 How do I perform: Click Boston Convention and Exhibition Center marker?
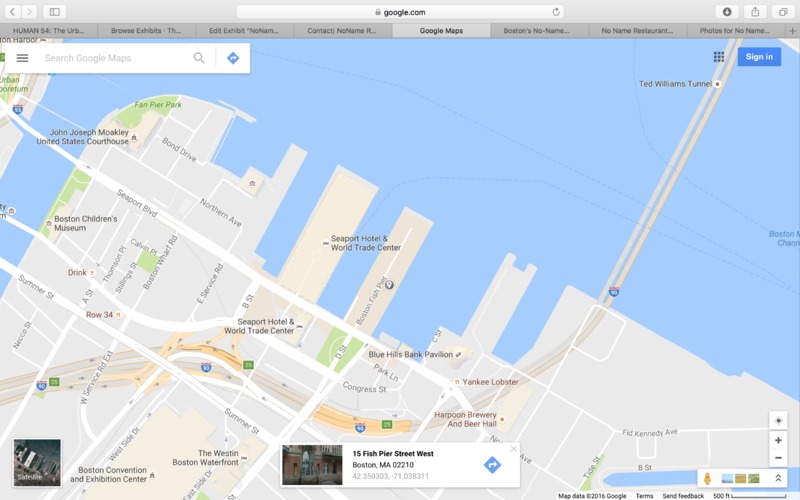[x=152, y=475]
